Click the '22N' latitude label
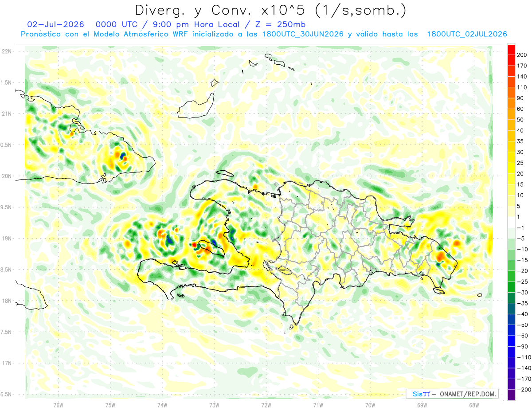Viewport: 532px width, 411px height. [x=7, y=51]
